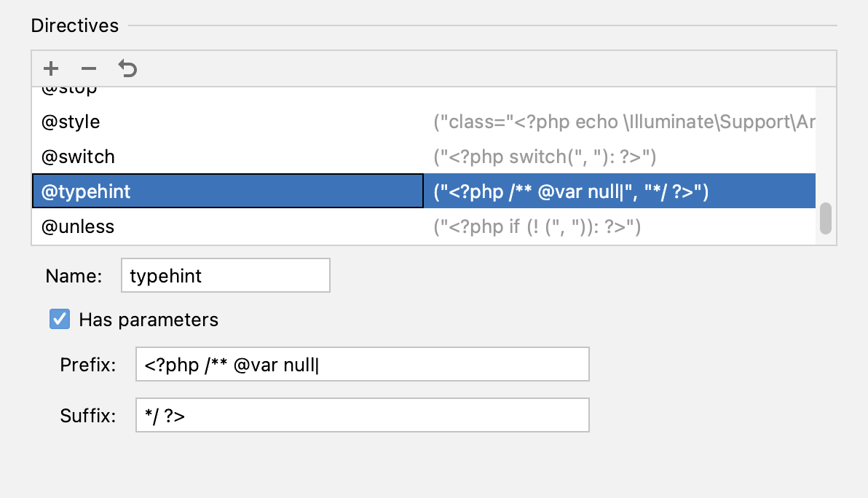The height and width of the screenshot is (498, 868).
Task: Click the Has parameters label text
Action: (x=149, y=320)
